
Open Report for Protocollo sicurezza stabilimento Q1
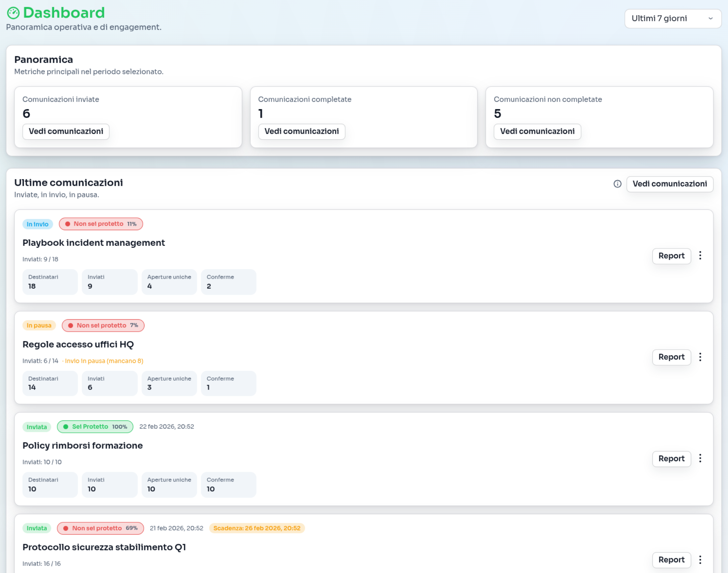point(671,560)
